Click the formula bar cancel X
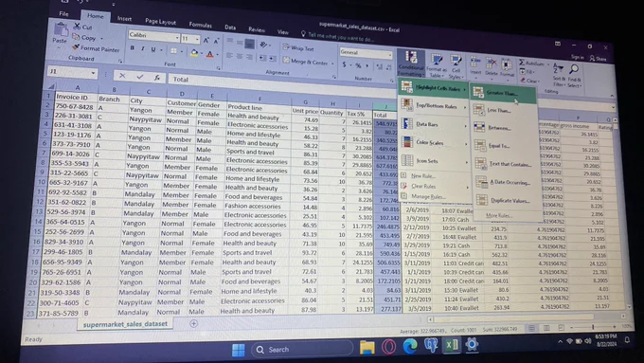This screenshot has width=644, height=363. point(122,75)
